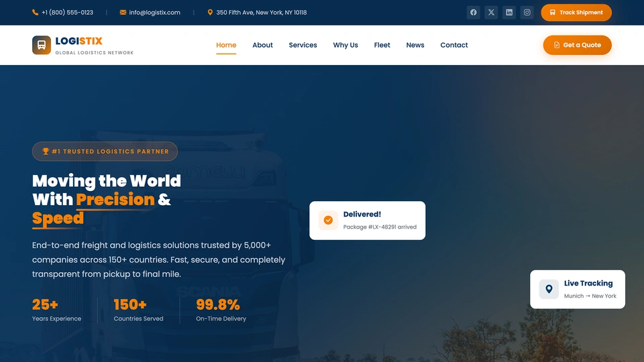Click the 150+ Countries Served stat
This screenshot has height=362, width=644.
pos(138,310)
